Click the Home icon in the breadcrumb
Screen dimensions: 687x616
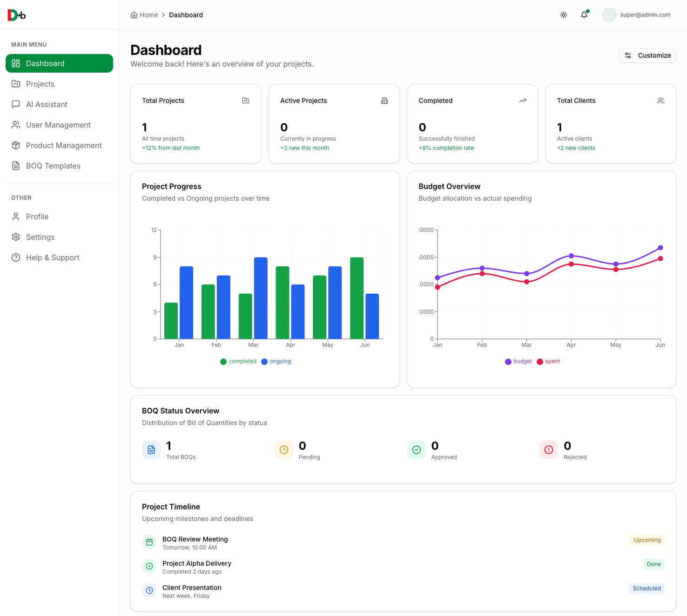click(133, 14)
